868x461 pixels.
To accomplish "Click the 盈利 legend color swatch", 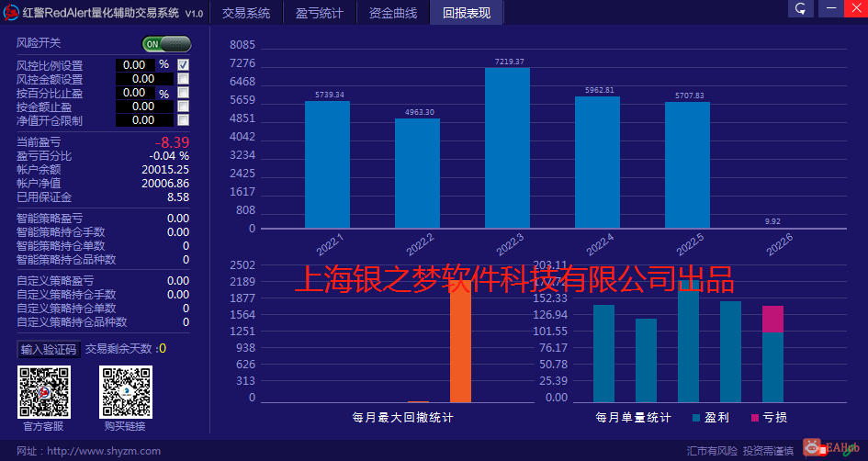I will click(696, 418).
